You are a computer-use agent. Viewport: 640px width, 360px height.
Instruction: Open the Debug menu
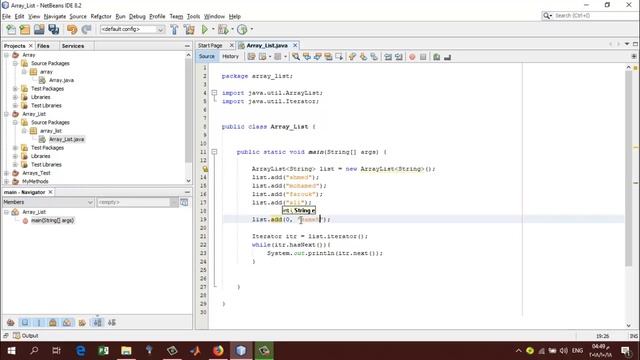(x=137, y=16)
